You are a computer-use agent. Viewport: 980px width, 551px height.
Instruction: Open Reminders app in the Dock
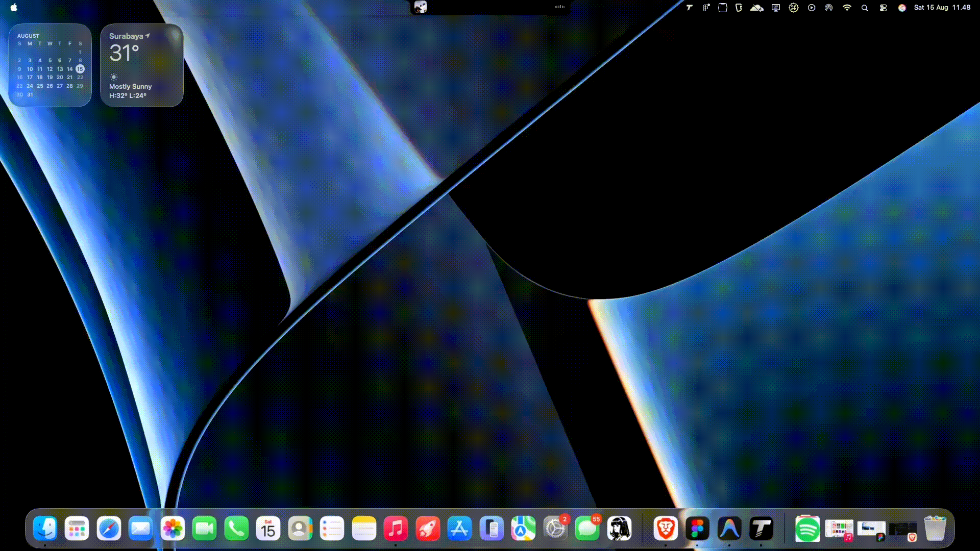332,529
